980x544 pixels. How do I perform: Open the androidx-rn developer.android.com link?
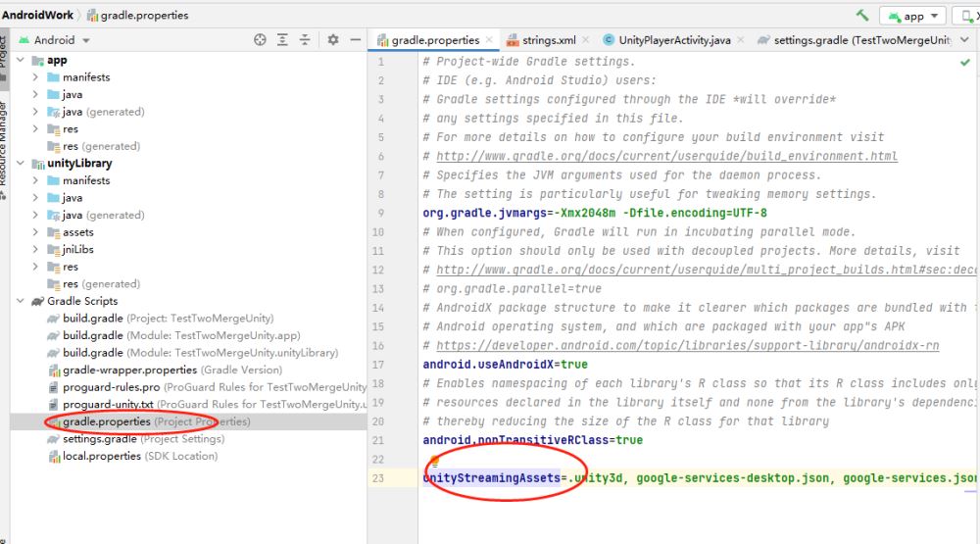687,346
